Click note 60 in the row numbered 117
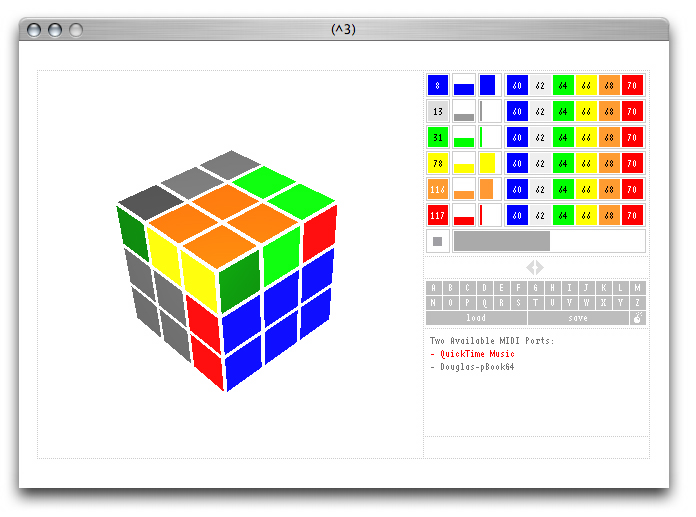Screen dimensions: 696x517 (x=517, y=216)
